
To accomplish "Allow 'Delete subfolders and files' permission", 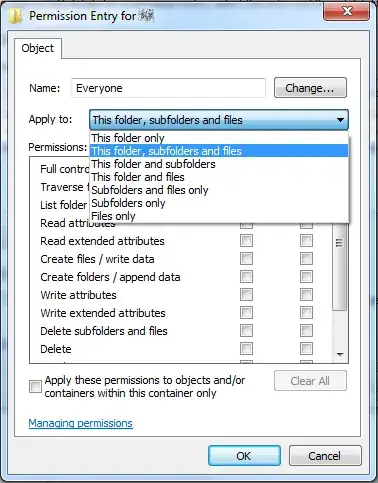I will click(x=246, y=331).
